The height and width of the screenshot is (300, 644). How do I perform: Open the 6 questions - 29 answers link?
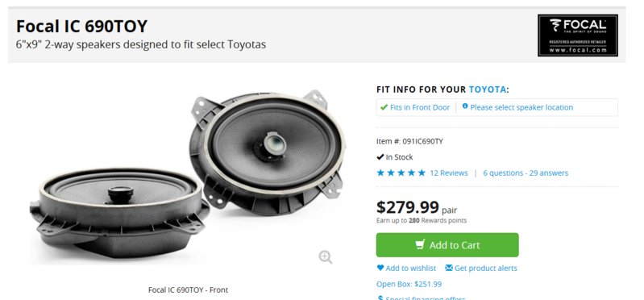tap(526, 173)
